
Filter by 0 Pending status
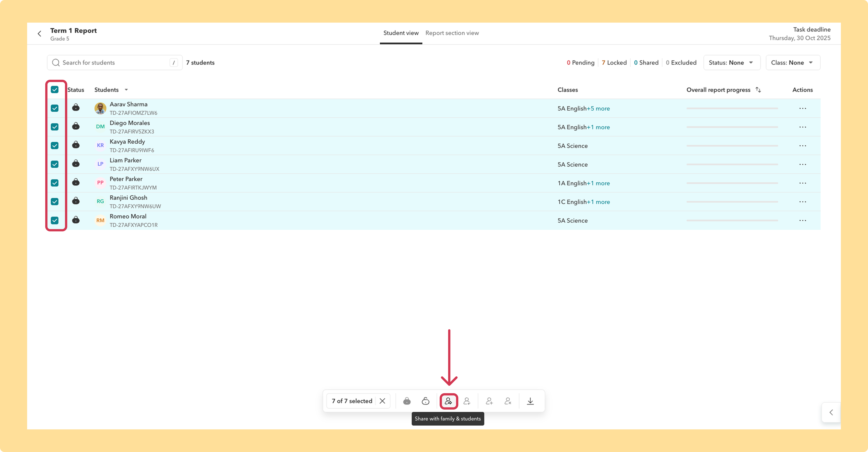click(581, 63)
